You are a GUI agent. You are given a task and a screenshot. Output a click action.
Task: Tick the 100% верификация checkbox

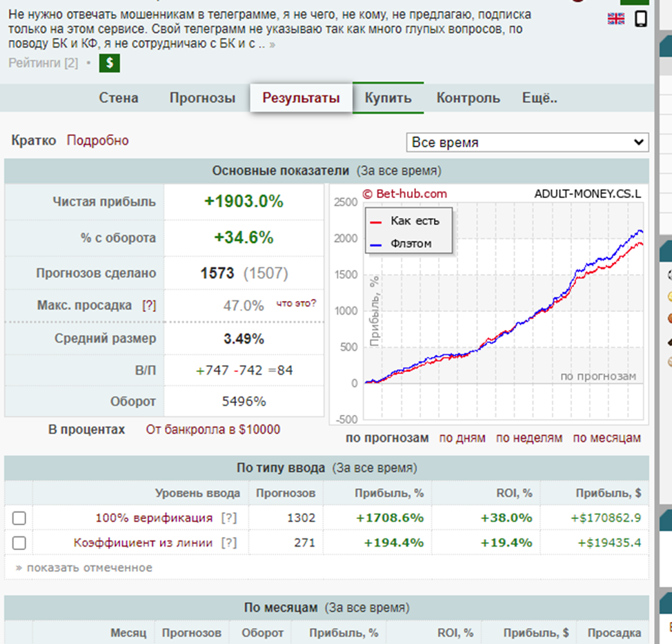(19, 518)
